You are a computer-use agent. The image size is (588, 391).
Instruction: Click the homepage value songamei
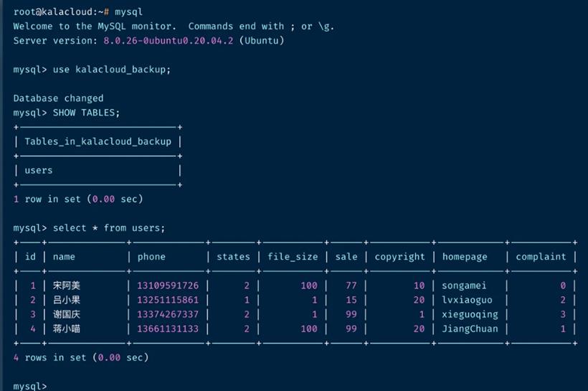pos(464,286)
